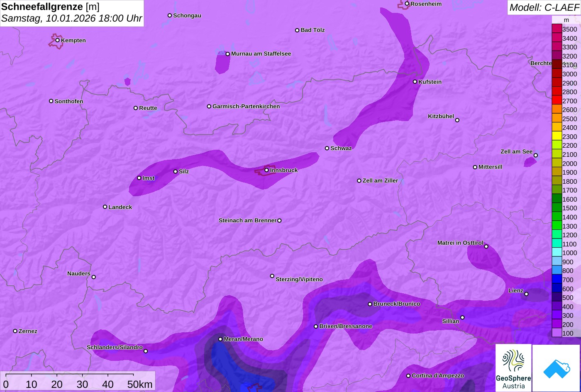Click the blue cloud logo icon

click(x=556, y=368)
